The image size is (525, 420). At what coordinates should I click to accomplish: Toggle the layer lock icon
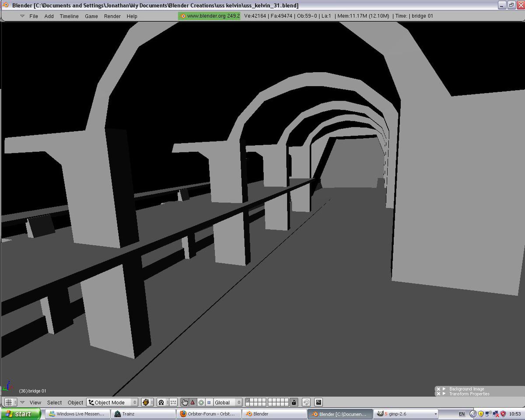click(x=294, y=402)
